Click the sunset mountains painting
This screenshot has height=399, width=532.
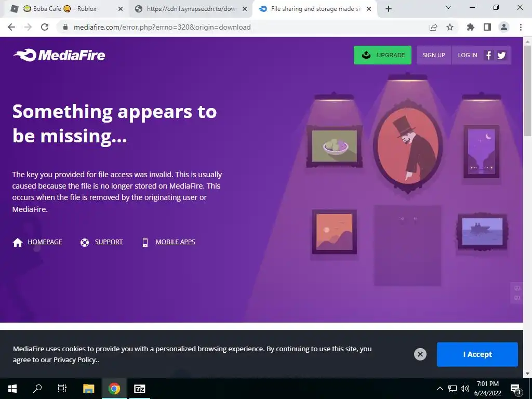[x=334, y=232]
